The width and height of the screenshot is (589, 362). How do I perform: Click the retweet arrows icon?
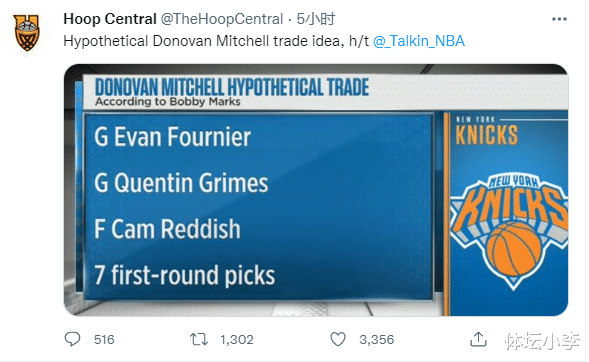(x=199, y=339)
